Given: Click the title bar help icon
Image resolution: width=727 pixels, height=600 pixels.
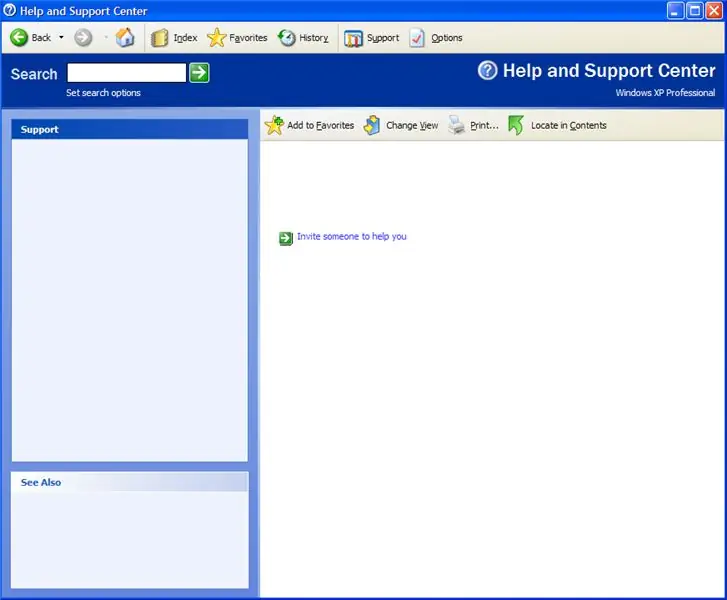Looking at the screenshot, I should pyautogui.click(x=9, y=10).
